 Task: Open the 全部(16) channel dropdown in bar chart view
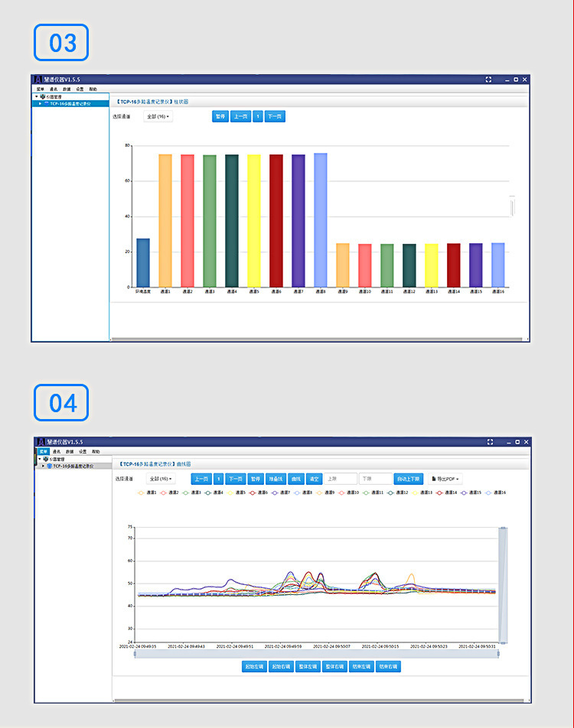[x=158, y=116]
